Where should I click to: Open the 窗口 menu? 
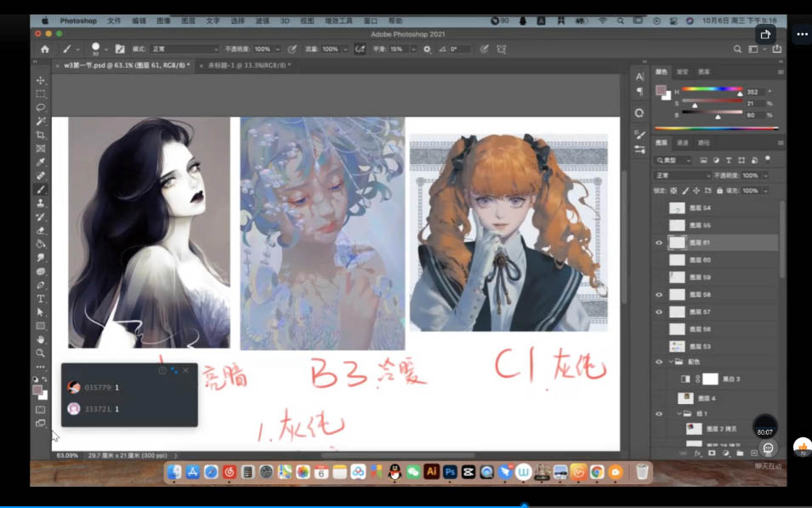coord(370,20)
